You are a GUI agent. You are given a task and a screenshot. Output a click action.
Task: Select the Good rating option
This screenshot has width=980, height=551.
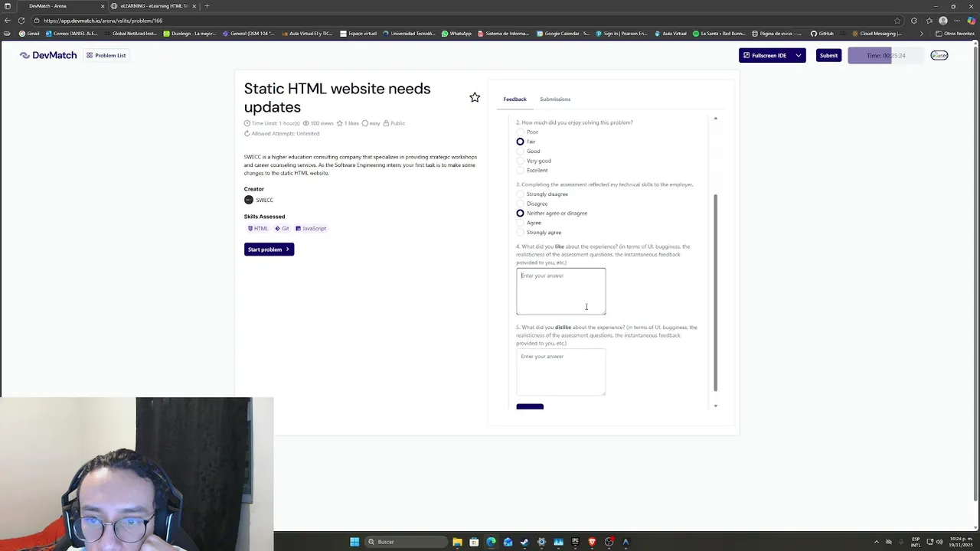(521, 152)
